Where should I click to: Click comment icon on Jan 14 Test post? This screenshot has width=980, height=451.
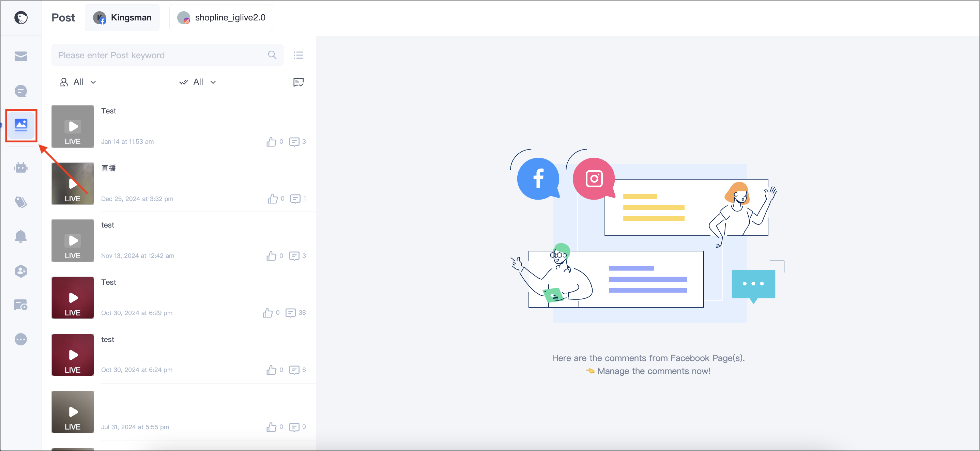(x=294, y=141)
